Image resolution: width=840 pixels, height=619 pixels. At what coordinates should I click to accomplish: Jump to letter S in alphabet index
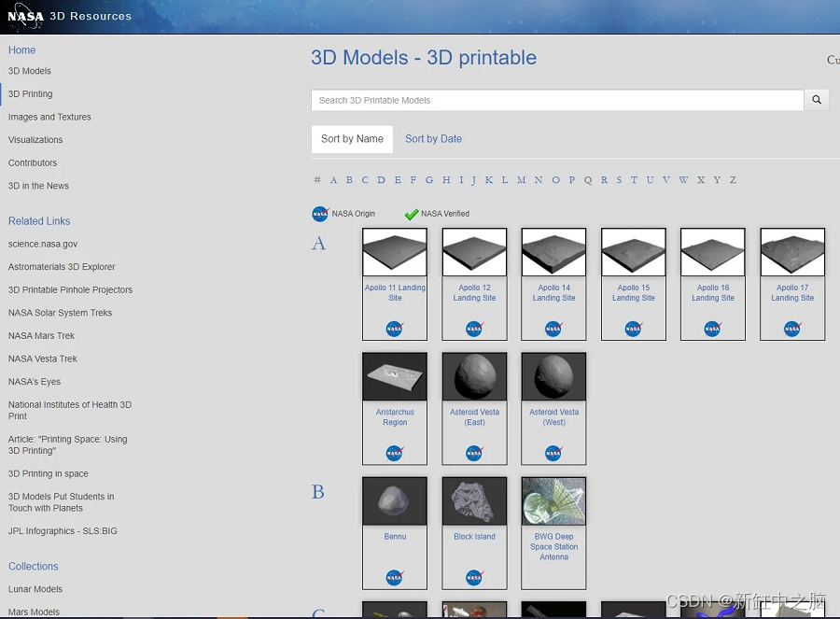pos(619,180)
